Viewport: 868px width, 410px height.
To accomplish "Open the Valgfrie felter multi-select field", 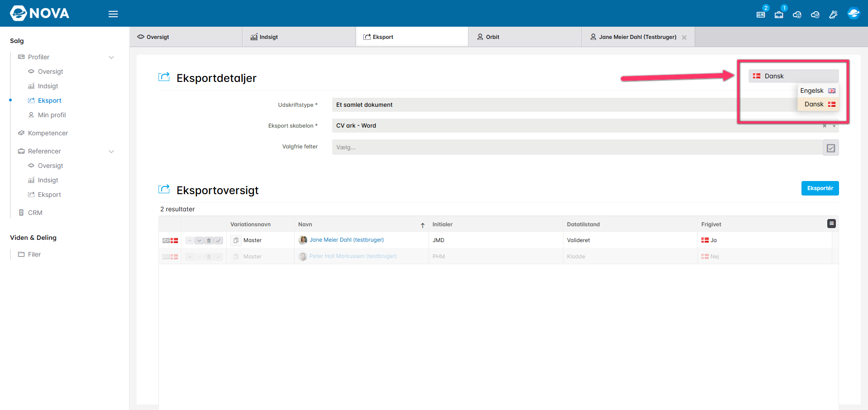I will click(x=577, y=147).
